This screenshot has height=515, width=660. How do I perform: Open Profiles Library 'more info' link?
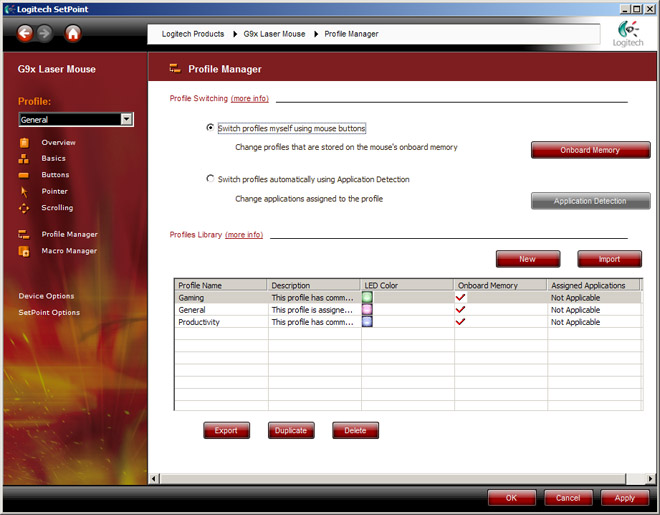(244, 235)
